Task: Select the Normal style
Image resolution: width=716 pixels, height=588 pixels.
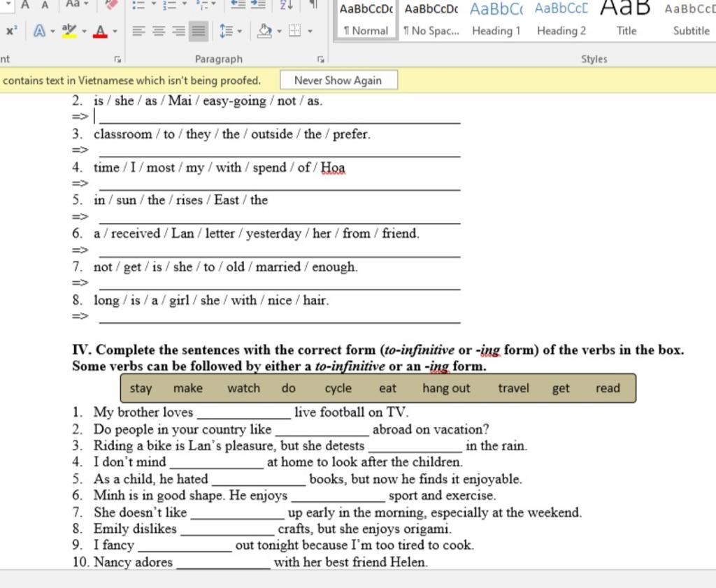Action: 366,20
